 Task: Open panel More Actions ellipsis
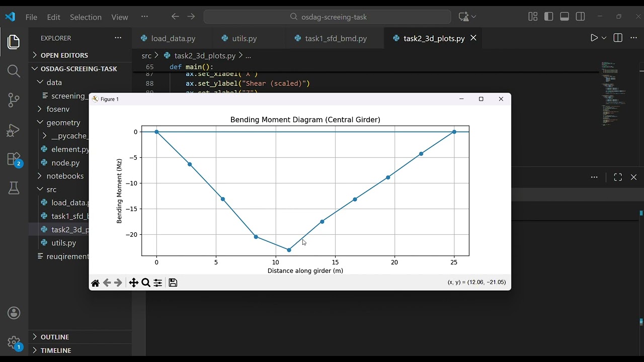click(x=594, y=177)
